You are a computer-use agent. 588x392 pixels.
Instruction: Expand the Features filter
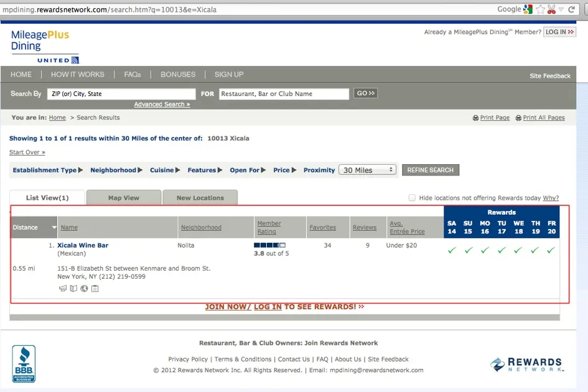click(205, 170)
